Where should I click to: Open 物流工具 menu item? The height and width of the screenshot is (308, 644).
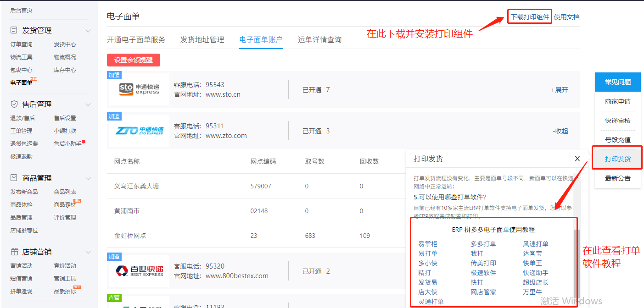pyautogui.click(x=21, y=57)
